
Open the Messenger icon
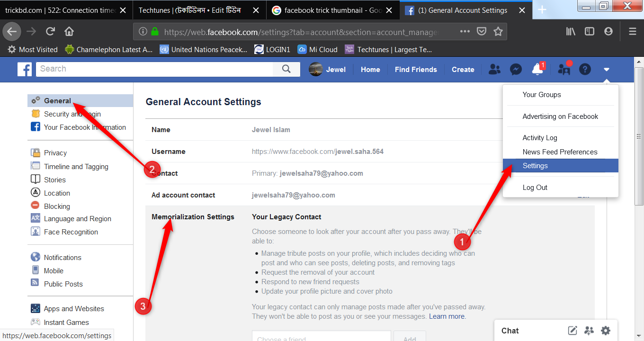tap(516, 69)
